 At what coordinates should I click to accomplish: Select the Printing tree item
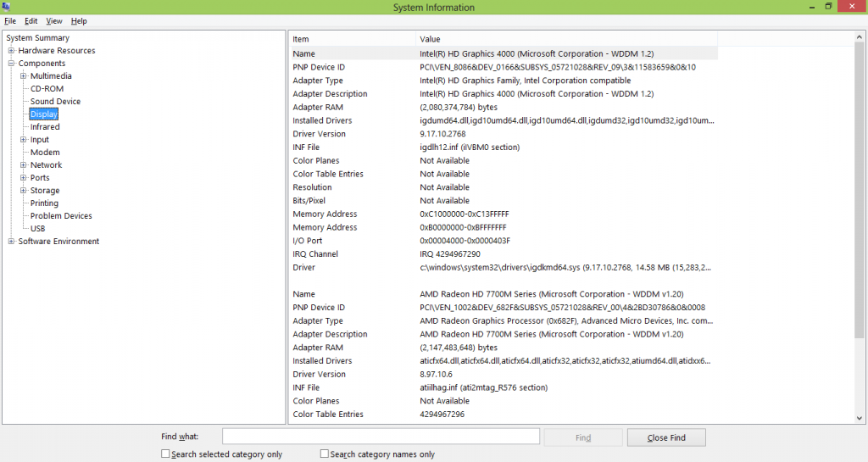(44, 203)
